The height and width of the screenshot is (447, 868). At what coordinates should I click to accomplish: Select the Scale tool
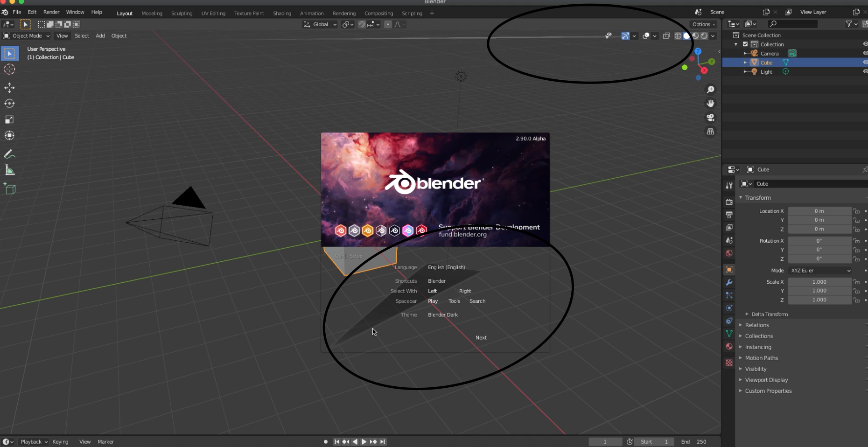tap(9, 120)
